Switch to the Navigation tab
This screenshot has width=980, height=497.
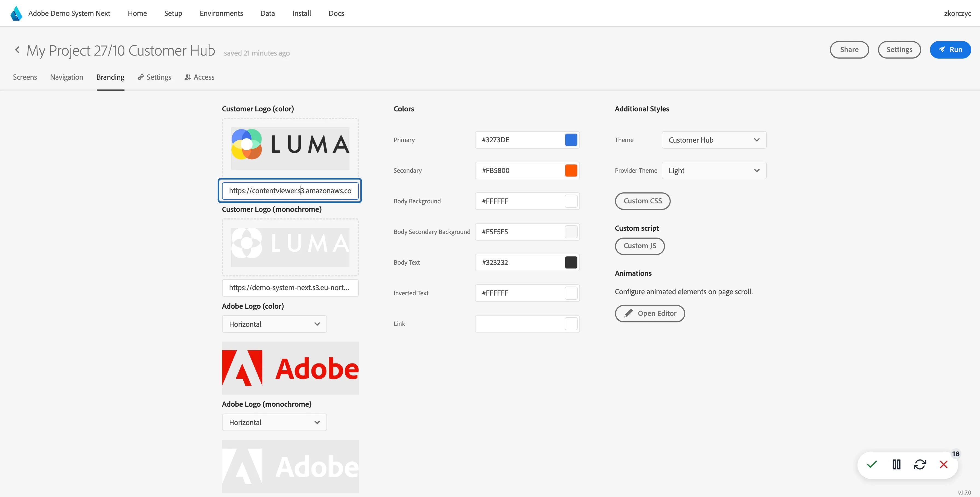click(x=66, y=77)
